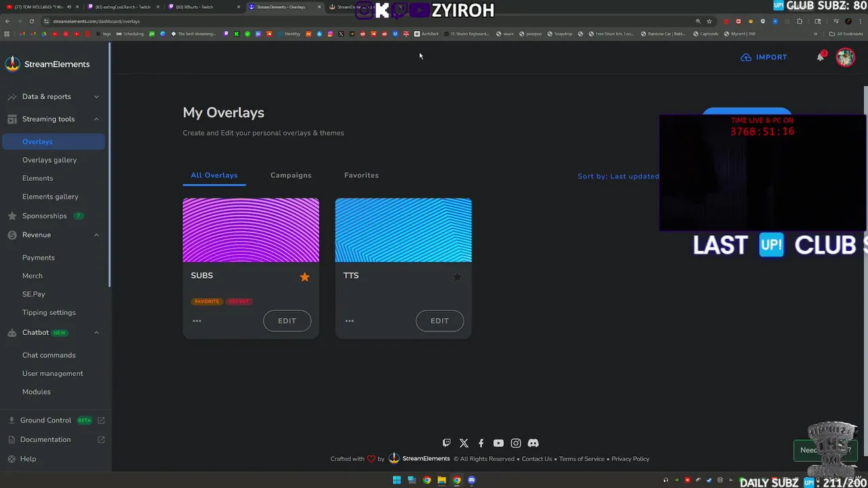Expand the Data & reports section
Viewport: 868px width, 488px height.
tap(54, 96)
